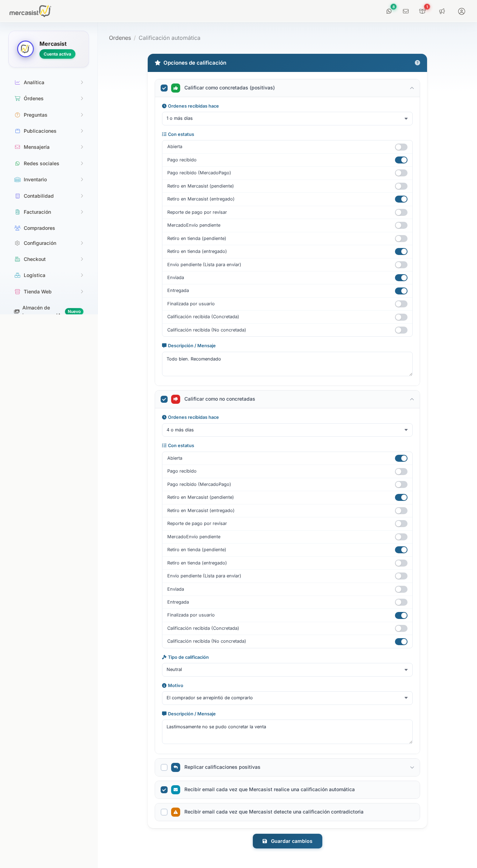Open the Motivo dropdown
Viewport: 477px width, 868px height.
pos(287,698)
